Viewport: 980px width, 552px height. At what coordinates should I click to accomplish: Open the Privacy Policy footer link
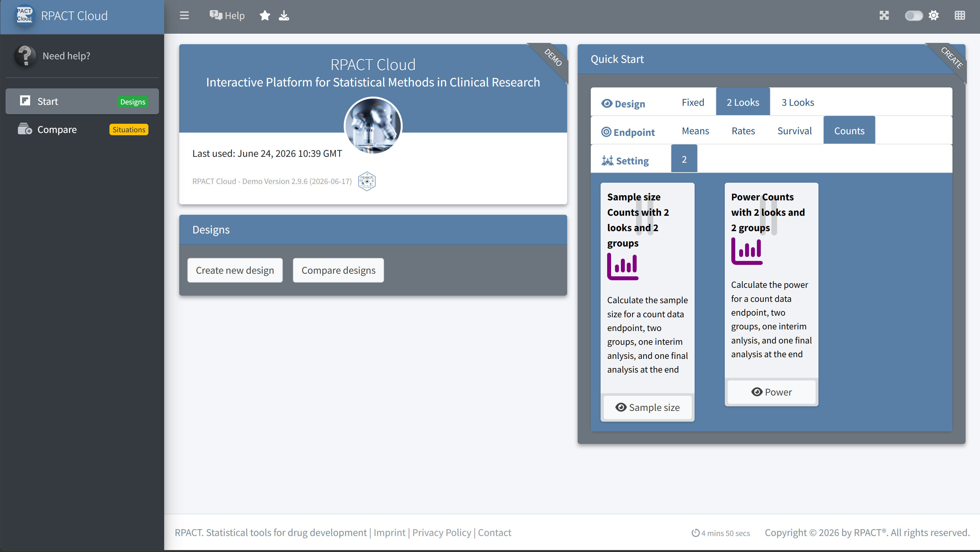coord(442,533)
